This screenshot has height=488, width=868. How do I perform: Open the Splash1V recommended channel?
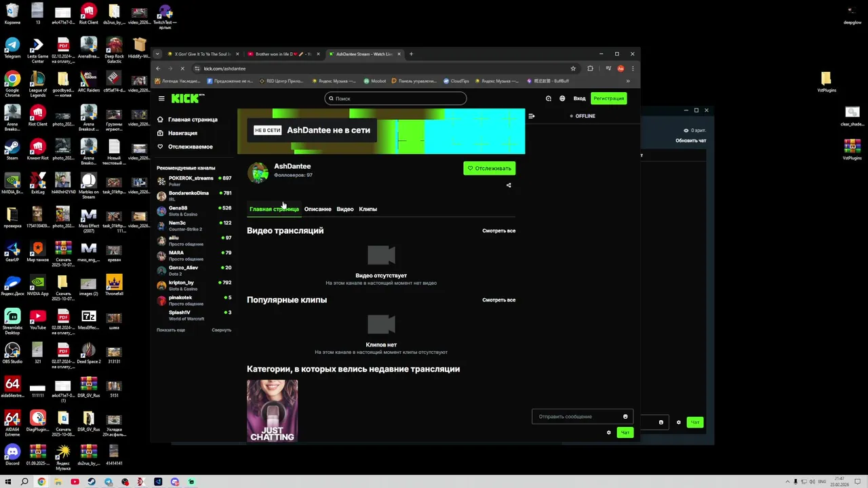194,315
